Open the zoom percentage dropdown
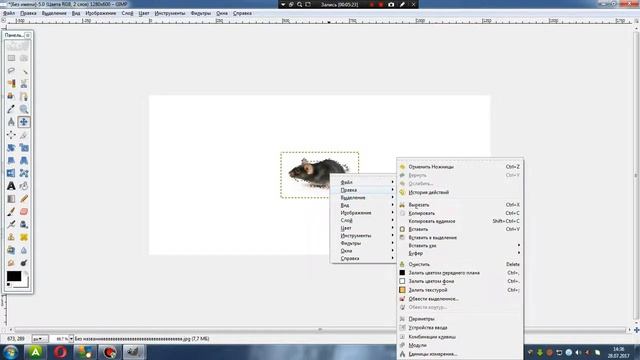Screen dimensions: 640x360 (71, 339)
